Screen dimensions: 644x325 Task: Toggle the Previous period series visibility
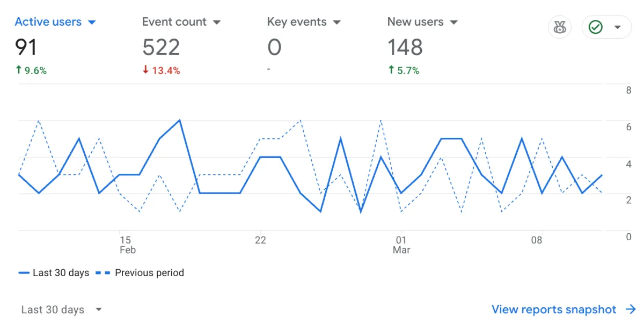coord(140,272)
